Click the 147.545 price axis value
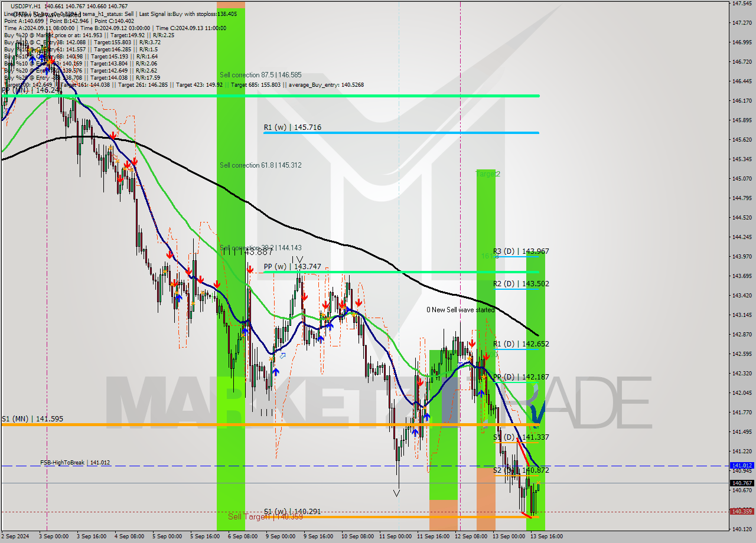 click(x=742, y=3)
